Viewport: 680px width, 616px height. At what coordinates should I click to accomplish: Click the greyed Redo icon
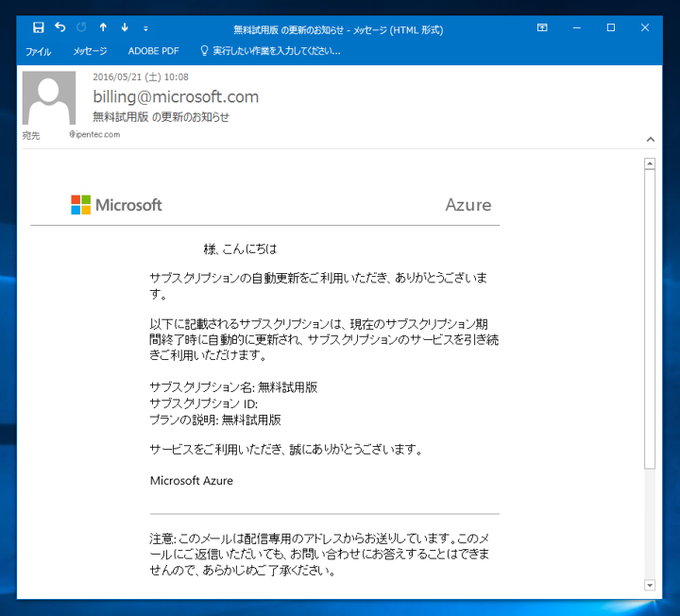tap(81, 27)
